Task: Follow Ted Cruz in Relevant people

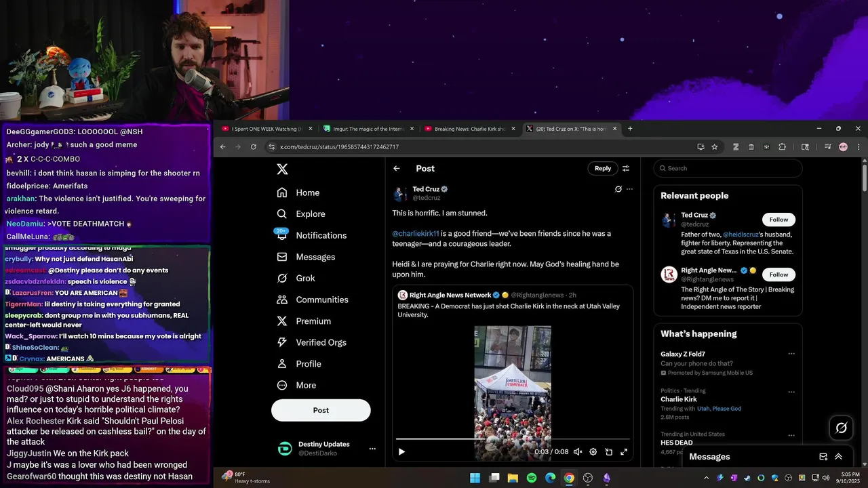Action: (778, 220)
